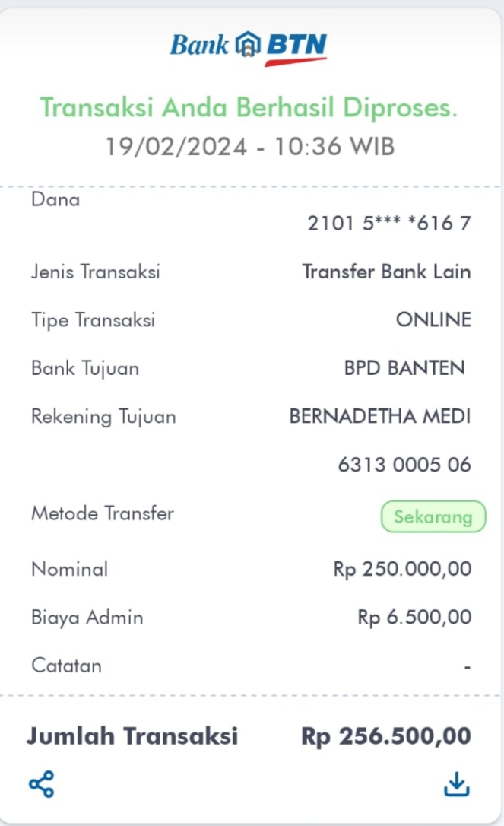Click the ONLINE transaction type value
The width and height of the screenshot is (504, 826).
tap(433, 320)
